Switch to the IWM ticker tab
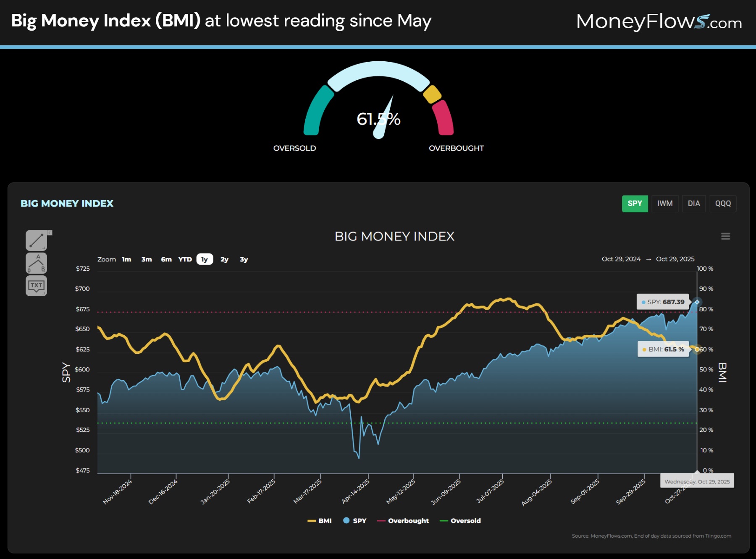 [665, 204]
